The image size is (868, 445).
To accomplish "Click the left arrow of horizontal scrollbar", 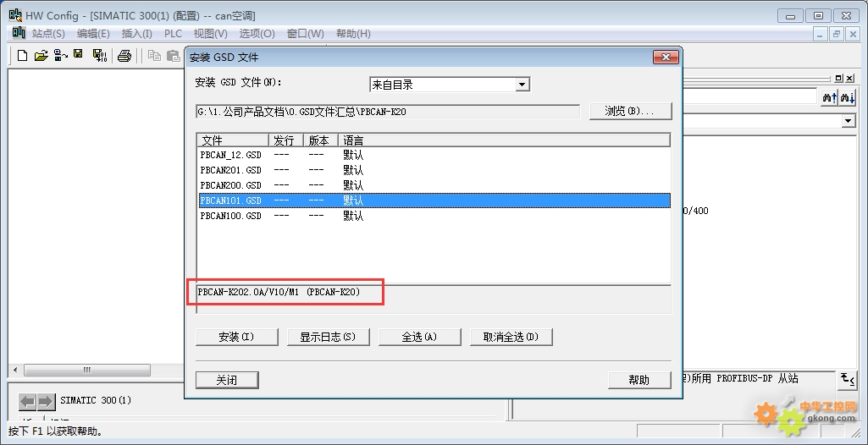I will (15, 370).
